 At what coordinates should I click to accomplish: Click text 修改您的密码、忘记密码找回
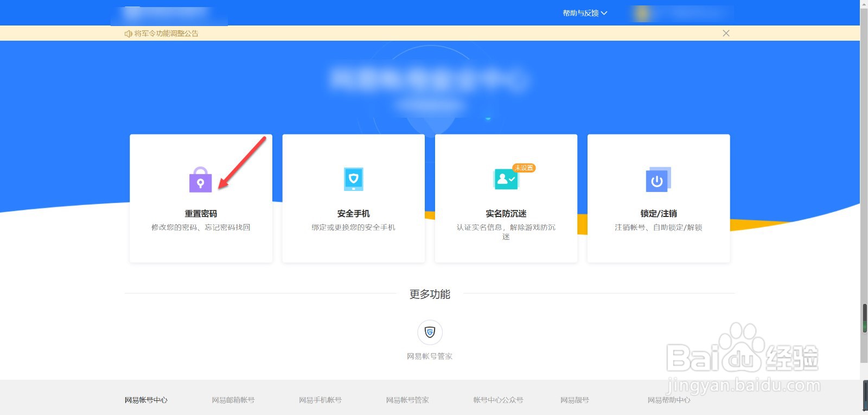click(201, 227)
